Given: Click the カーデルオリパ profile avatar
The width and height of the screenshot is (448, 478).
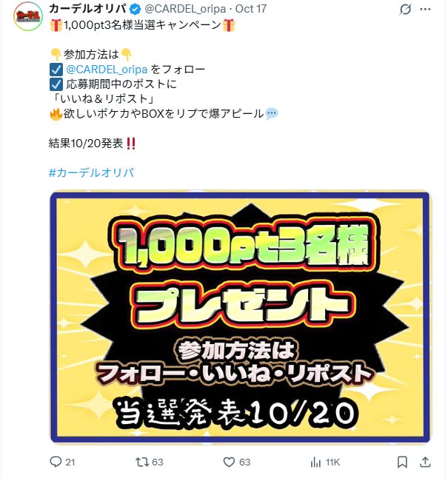Looking at the screenshot, I should point(28,16).
